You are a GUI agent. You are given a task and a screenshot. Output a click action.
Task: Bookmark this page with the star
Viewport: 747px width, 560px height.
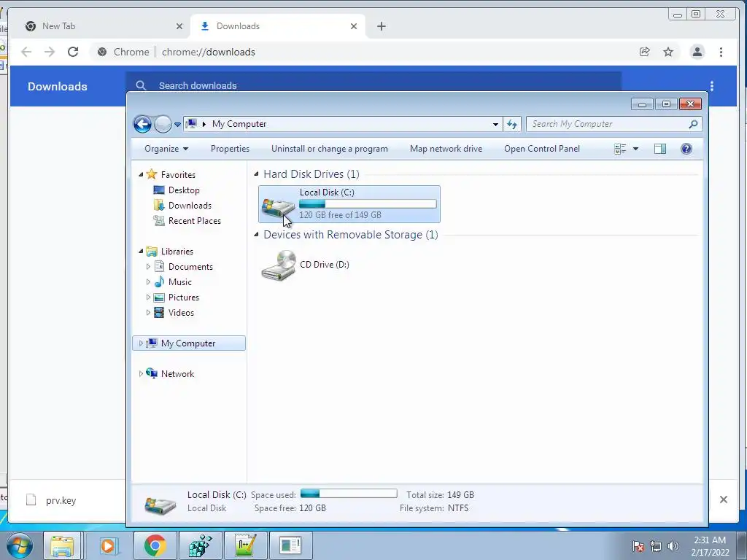pyautogui.click(x=668, y=52)
